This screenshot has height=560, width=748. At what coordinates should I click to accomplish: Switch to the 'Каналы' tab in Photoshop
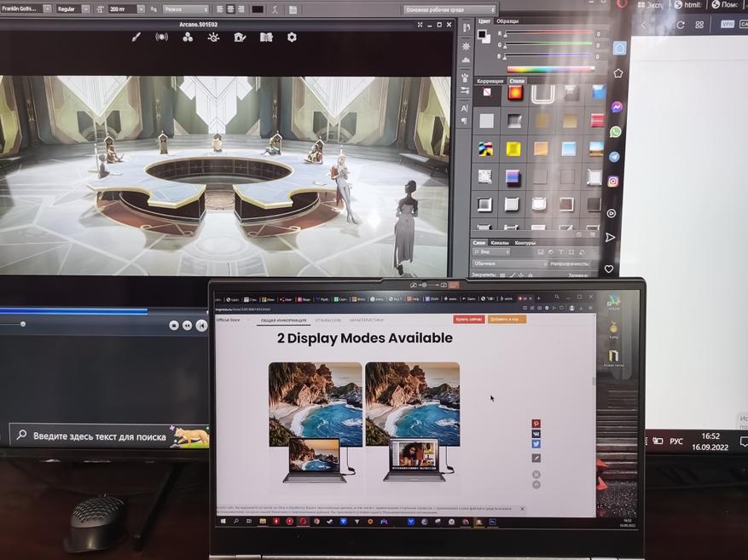point(500,243)
